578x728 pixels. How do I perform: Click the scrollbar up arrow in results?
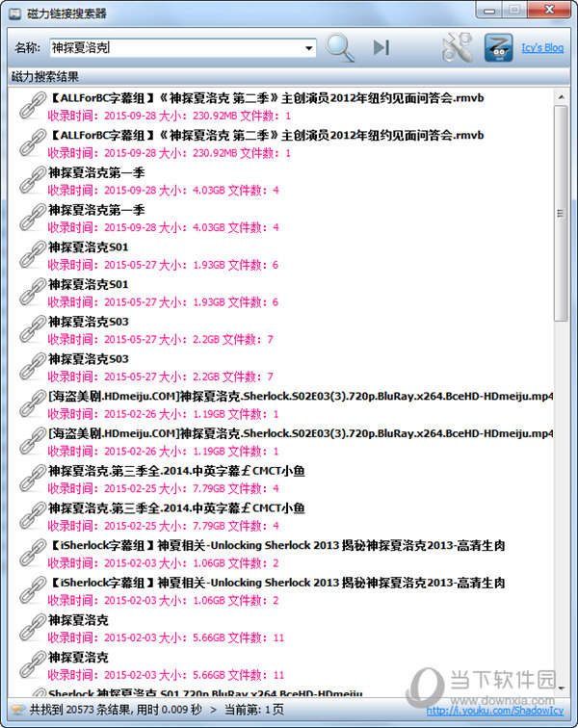561,97
